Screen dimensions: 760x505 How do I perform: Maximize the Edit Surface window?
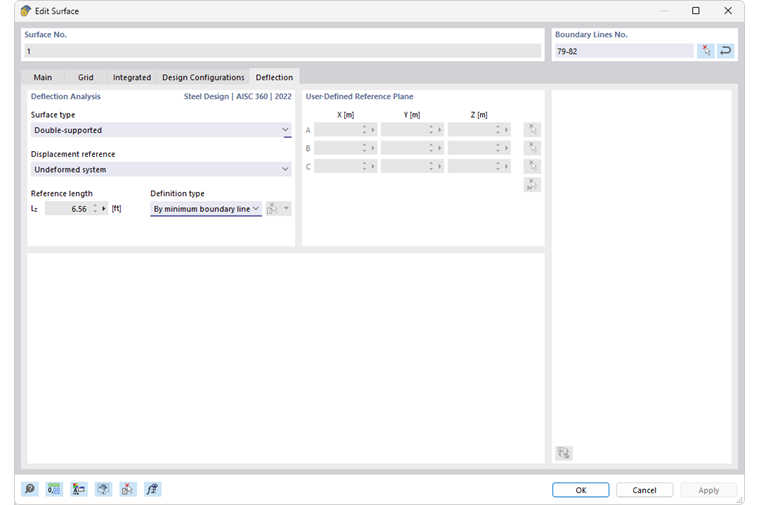[696, 11]
